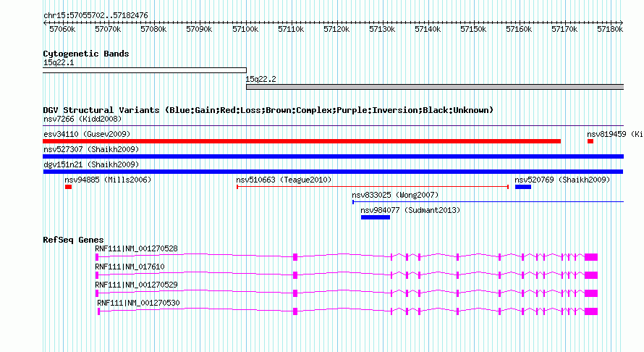Open the RNF111|NM_001270530 transcript label
The image size is (644, 352).
[138, 303]
